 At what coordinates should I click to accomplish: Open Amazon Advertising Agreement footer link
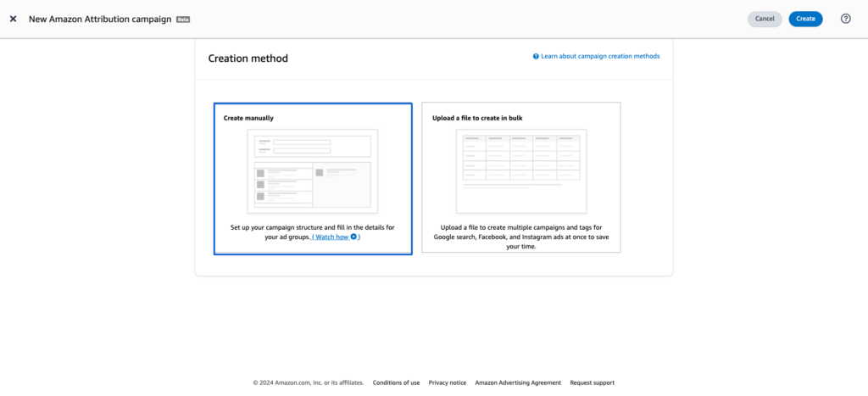(518, 382)
